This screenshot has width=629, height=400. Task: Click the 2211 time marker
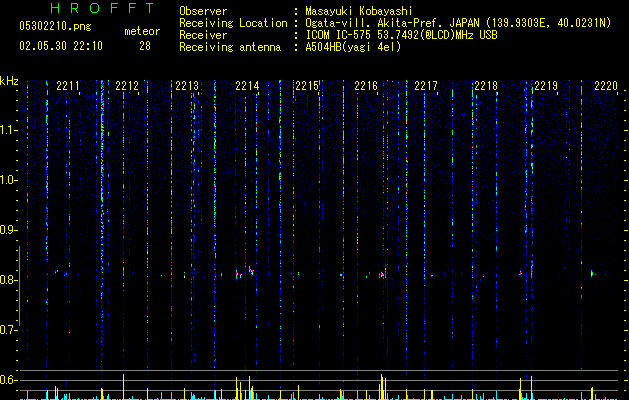click(x=68, y=86)
